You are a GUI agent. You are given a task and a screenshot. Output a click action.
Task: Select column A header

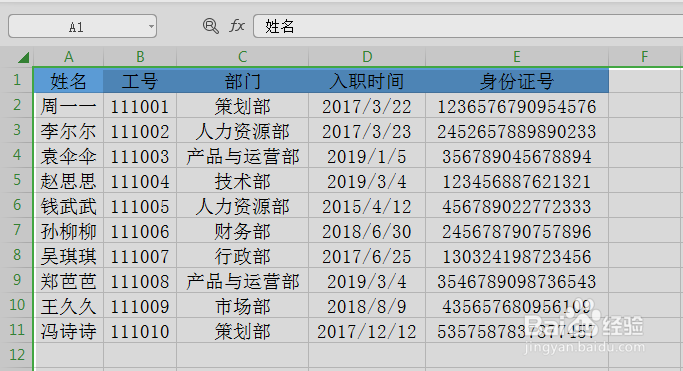point(68,57)
